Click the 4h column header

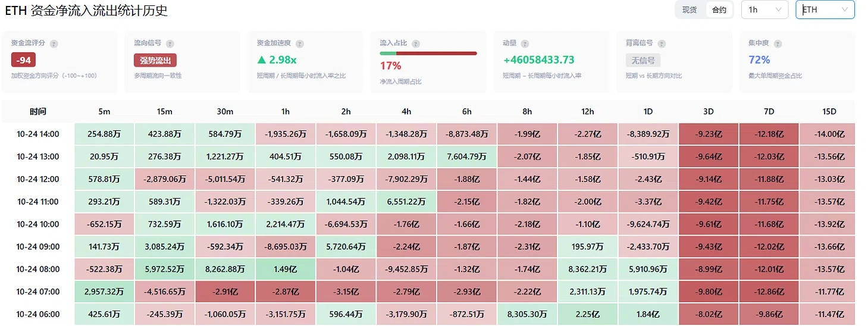(x=406, y=111)
